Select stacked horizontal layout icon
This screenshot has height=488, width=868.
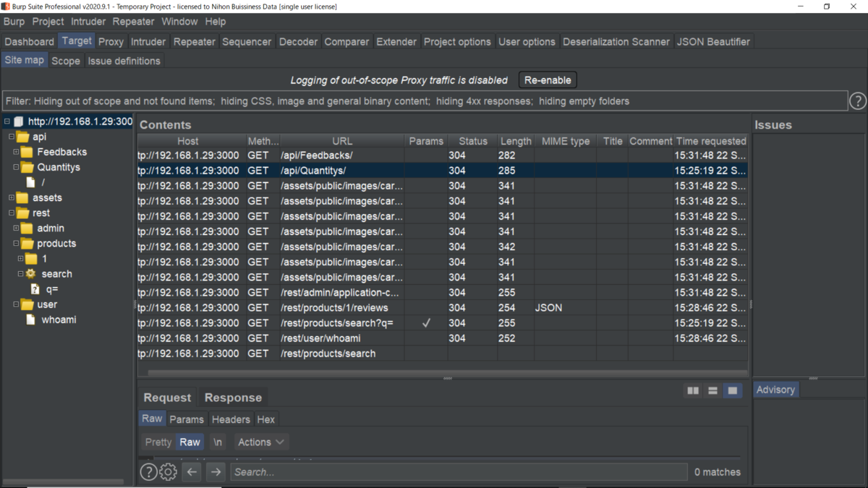712,390
